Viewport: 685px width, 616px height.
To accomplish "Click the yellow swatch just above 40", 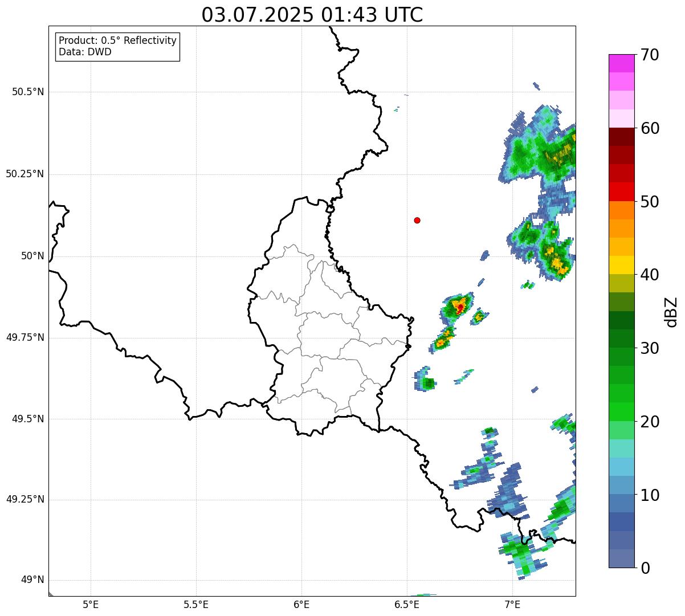I will pyautogui.click(x=622, y=265).
